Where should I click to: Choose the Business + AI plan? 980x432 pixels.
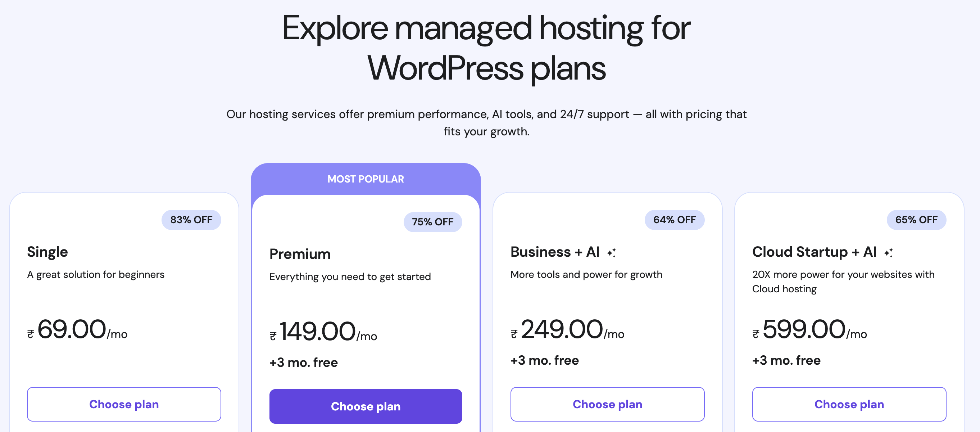coord(607,404)
